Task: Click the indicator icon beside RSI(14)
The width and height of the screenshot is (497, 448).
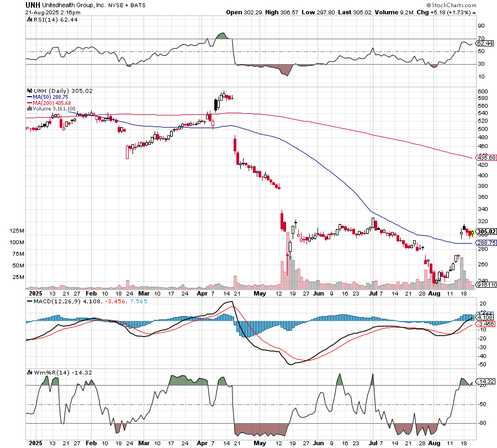Action: point(29,20)
